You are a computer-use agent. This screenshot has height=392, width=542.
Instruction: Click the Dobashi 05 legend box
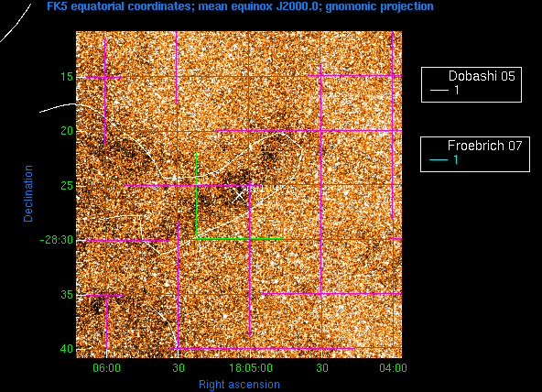click(x=472, y=84)
